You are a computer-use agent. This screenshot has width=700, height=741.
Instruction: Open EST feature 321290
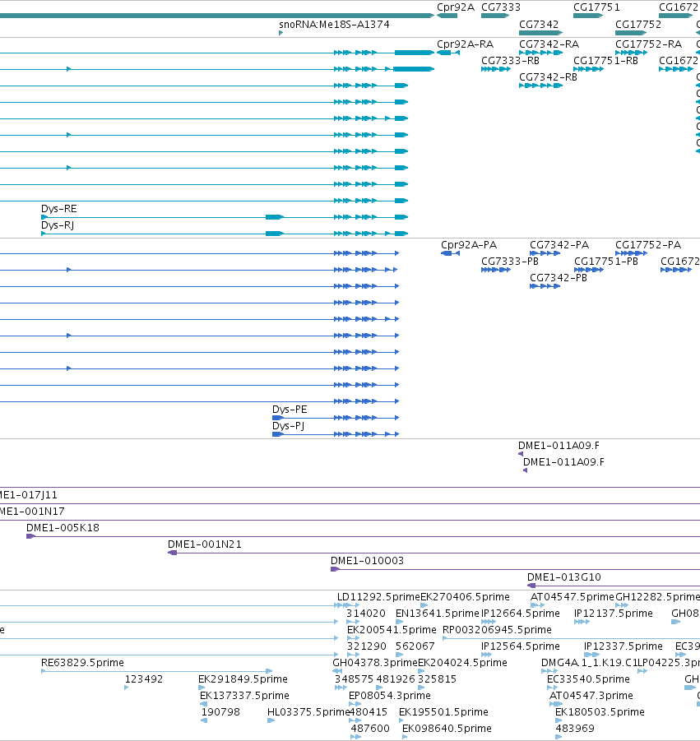click(x=353, y=655)
